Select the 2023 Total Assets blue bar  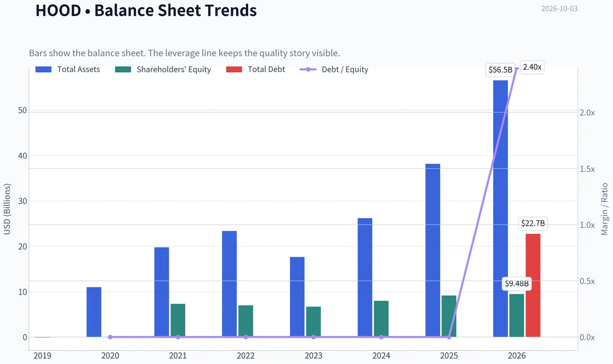point(297,297)
